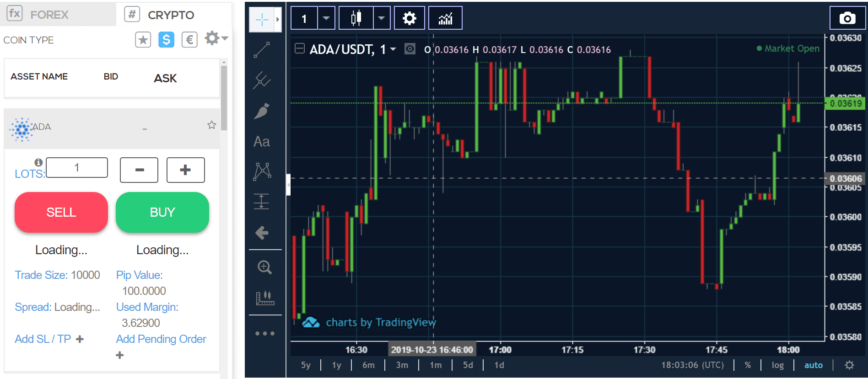Switch to the CRYPTO tab

tap(170, 15)
